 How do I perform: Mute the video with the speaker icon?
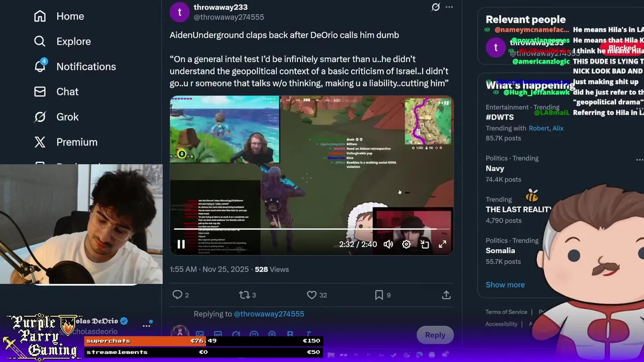point(388,244)
